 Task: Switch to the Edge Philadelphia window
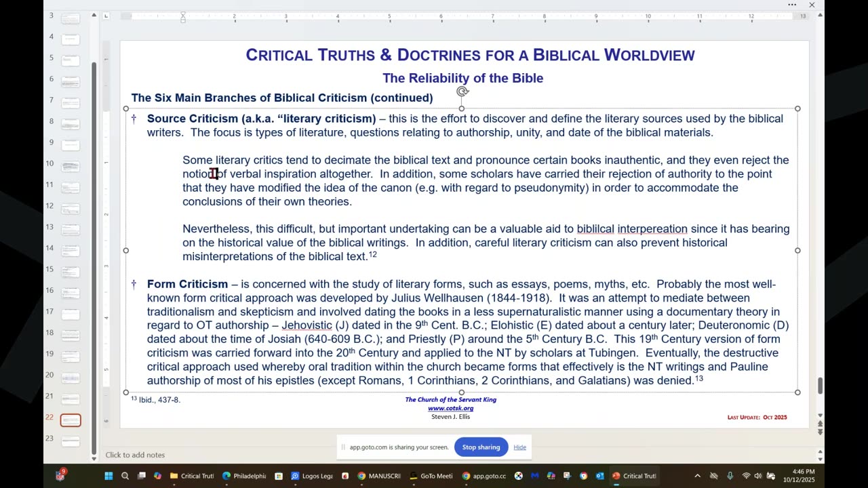[244, 476]
